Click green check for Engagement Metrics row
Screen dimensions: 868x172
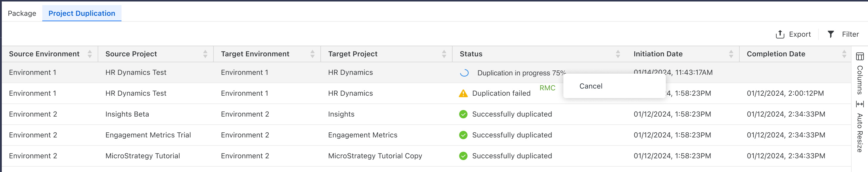(x=463, y=135)
